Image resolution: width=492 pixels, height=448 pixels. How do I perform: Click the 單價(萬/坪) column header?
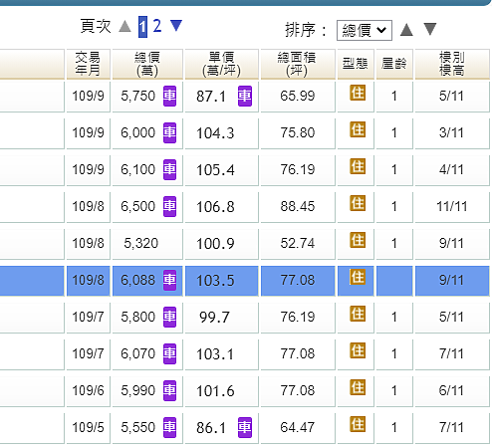coord(221,64)
